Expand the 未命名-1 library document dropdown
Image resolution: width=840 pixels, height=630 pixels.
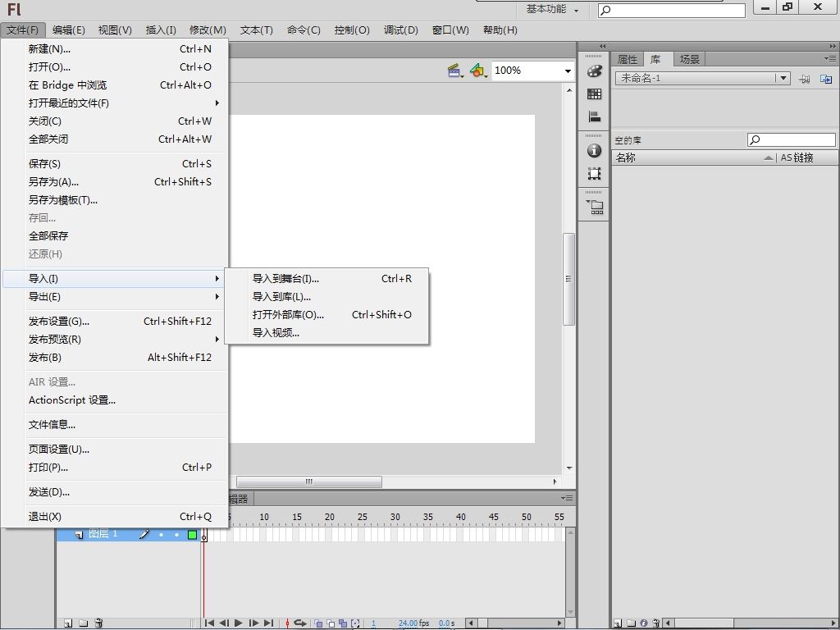783,78
